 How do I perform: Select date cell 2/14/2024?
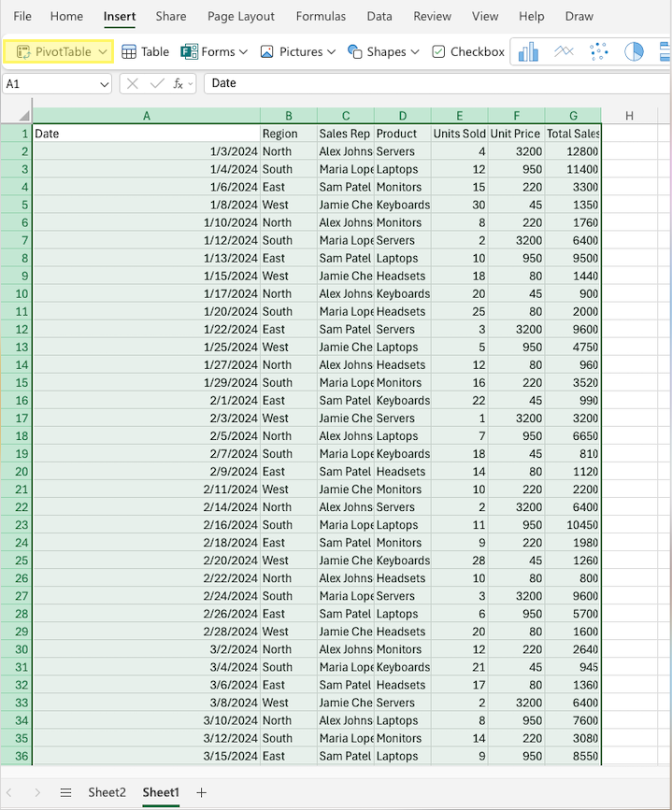click(147, 507)
